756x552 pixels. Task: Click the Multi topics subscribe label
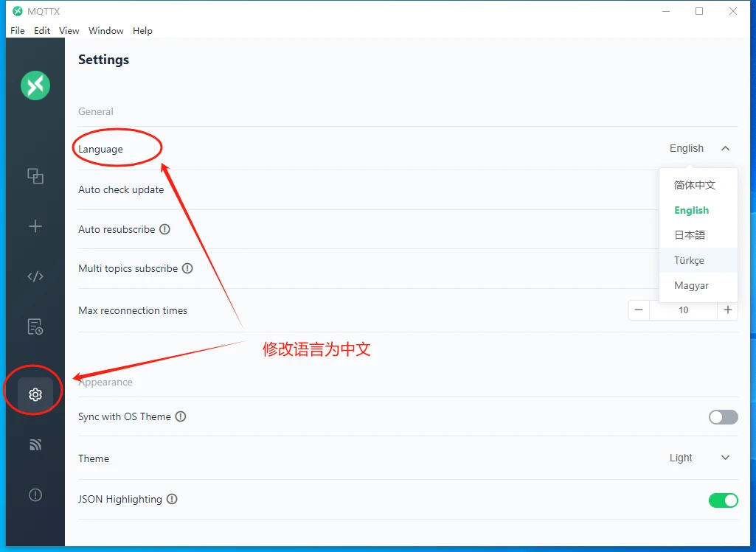pyautogui.click(x=128, y=268)
